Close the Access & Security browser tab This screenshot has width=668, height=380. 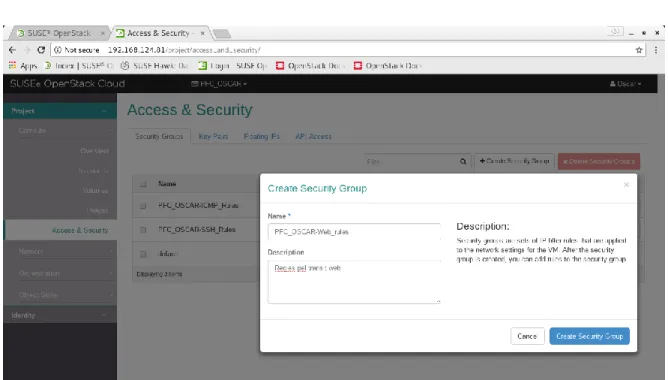click(203, 33)
